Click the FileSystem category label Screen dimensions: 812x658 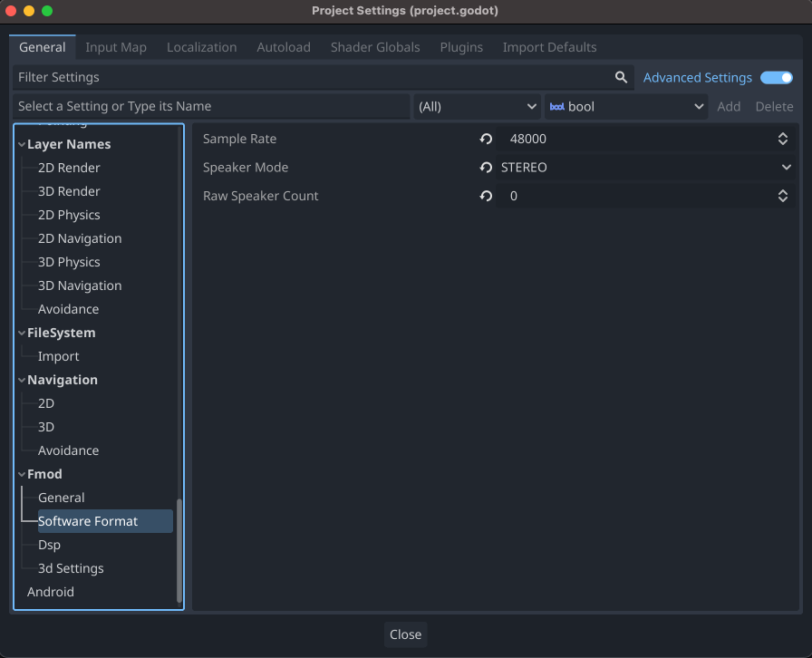(x=61, y=334)
